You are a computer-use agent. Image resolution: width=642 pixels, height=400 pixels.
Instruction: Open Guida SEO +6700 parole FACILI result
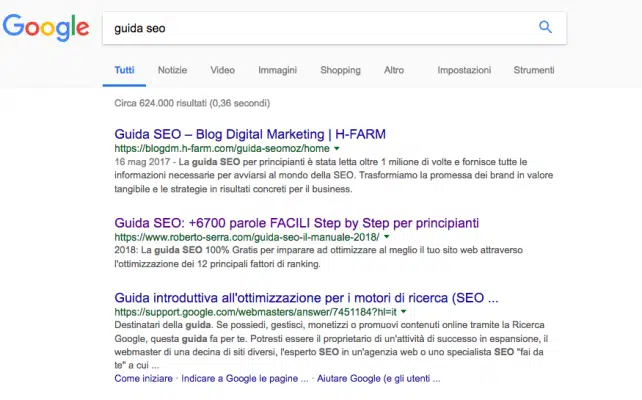296,223
